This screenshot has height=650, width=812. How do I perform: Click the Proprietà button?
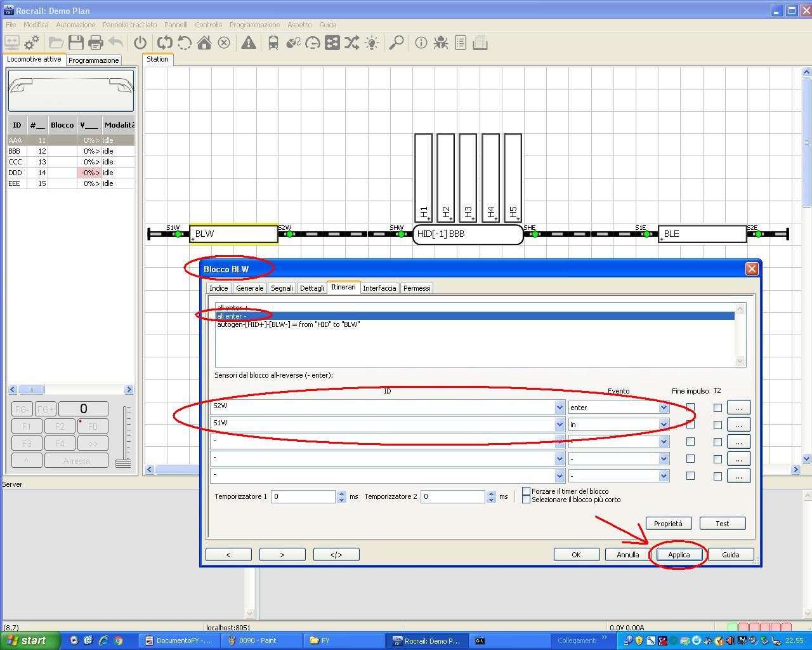[669, 524]
